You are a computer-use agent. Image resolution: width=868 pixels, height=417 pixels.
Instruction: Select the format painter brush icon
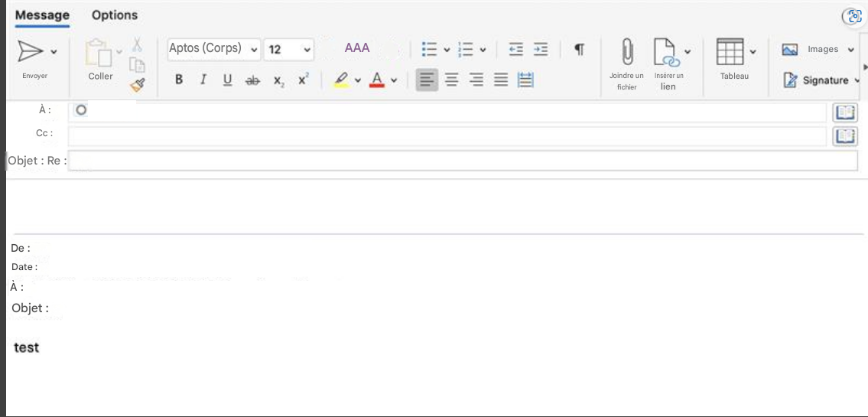coord(138,85)
